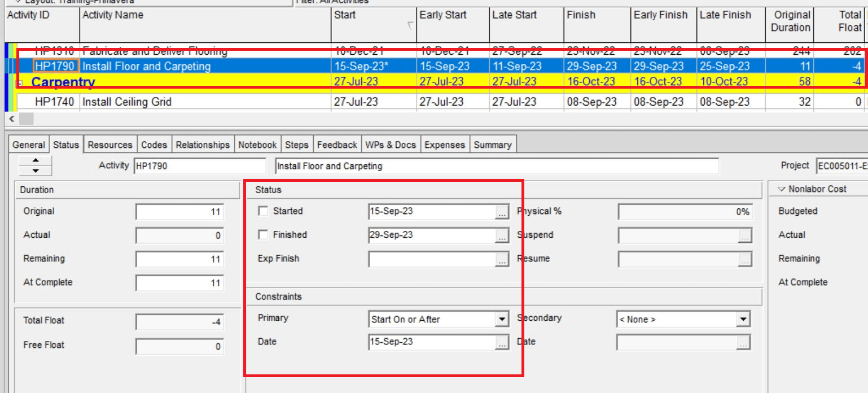868x393 pixels.
Task: Open the Primary constraint dropdown
Action: pos(502,320)
